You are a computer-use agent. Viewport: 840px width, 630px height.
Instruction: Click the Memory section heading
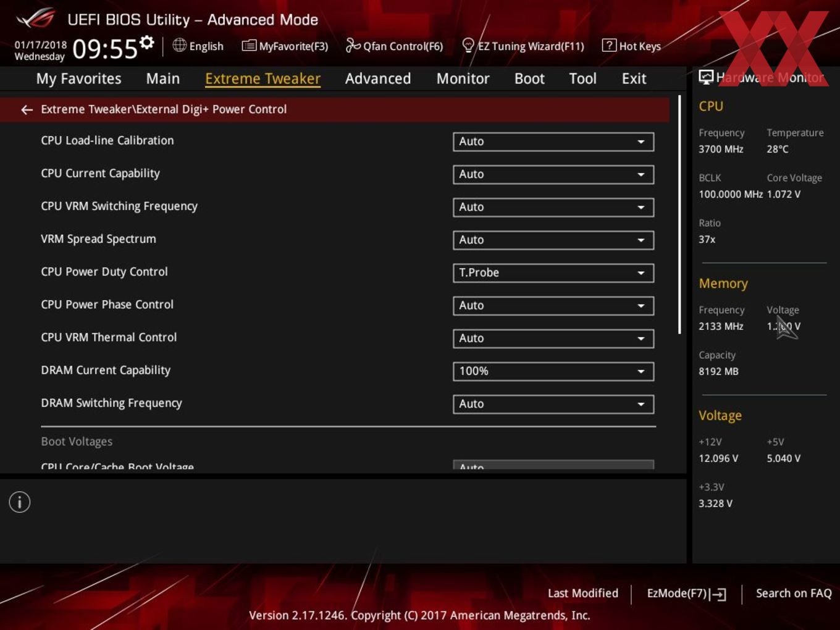(x=723, y=283)
